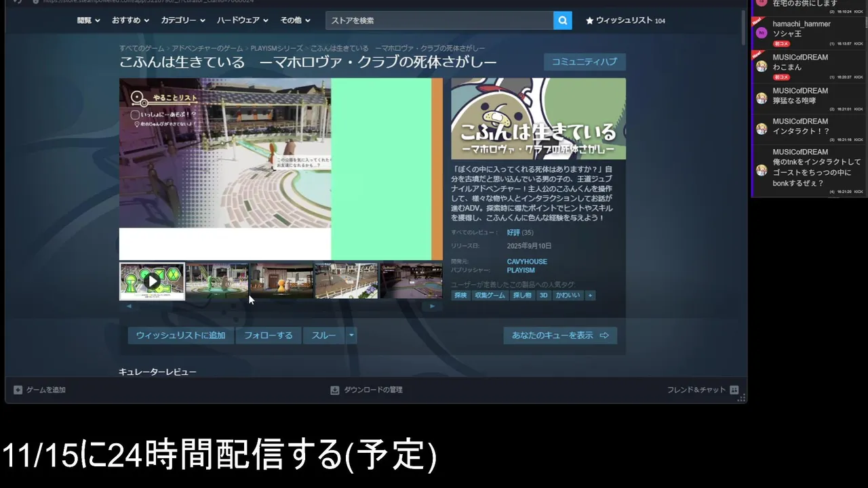Click KICK on インタラクト！？ comment
This screenshot has height=488, width=868.
pyautogui.click(x=859, y=140)
